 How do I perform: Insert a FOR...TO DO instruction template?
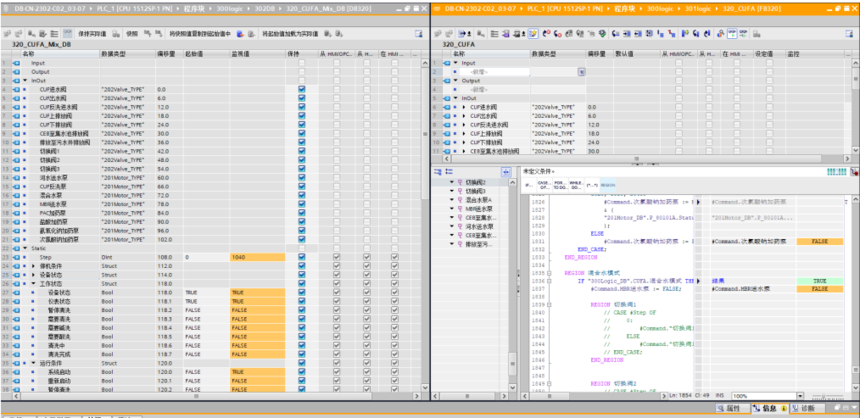pyautogui.click(x=560, y=184)
